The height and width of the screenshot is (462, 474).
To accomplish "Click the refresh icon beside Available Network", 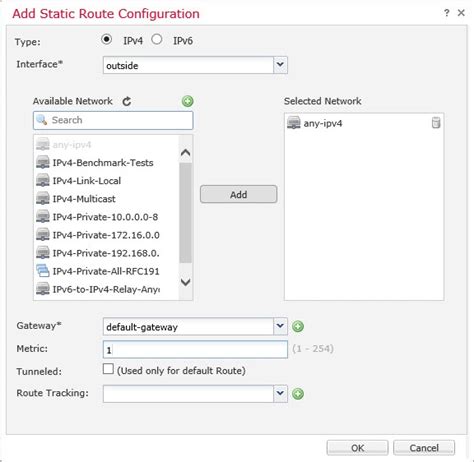I will 127,101.
